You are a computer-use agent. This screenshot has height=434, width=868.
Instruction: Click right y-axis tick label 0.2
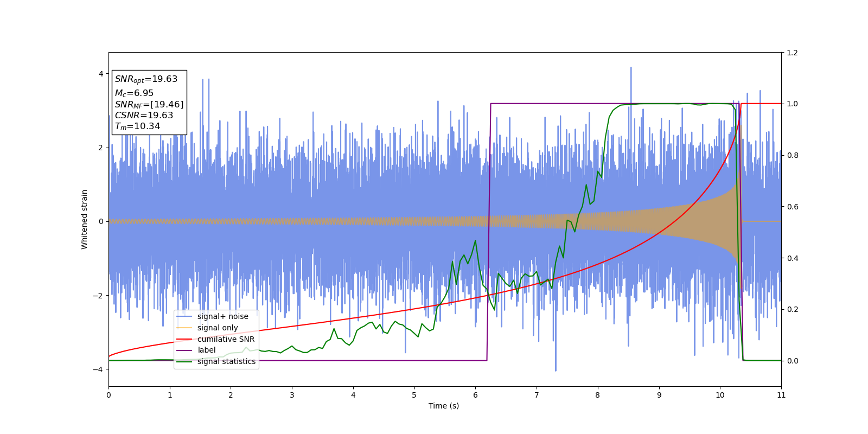point(792,309)
